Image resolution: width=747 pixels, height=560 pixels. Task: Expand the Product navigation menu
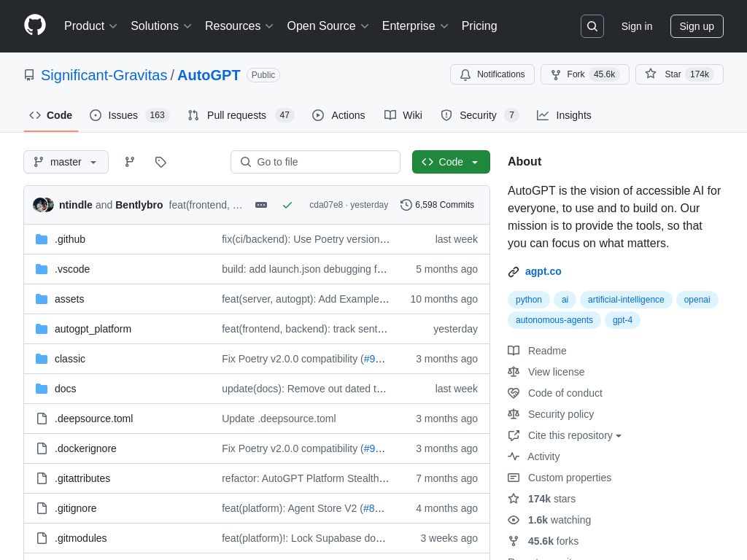pyautogui.click(x=90, y=26)
